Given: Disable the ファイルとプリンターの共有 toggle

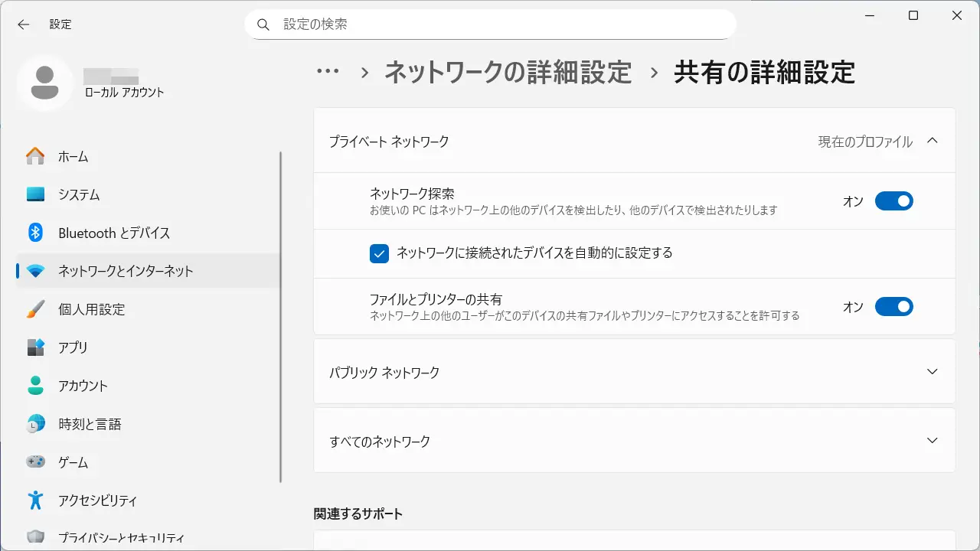Looking at the screenshot, I should pyautogui.click(x=893, y=307).
